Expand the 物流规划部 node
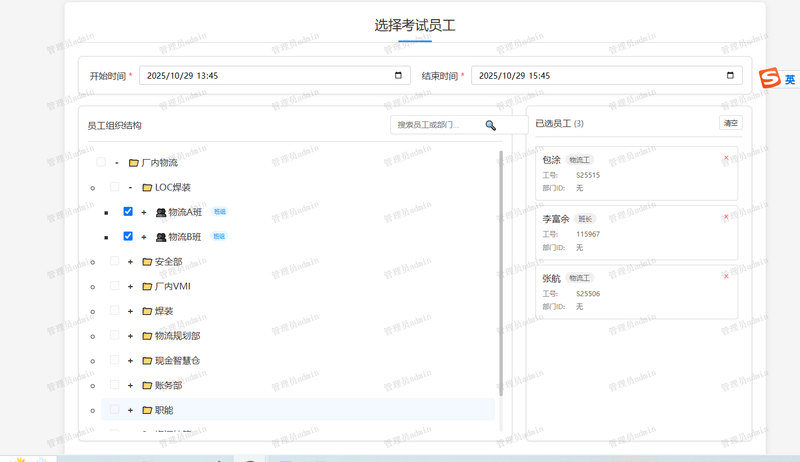Image resolution: width=800 pixels, height=462 pixels. point(130,336)
